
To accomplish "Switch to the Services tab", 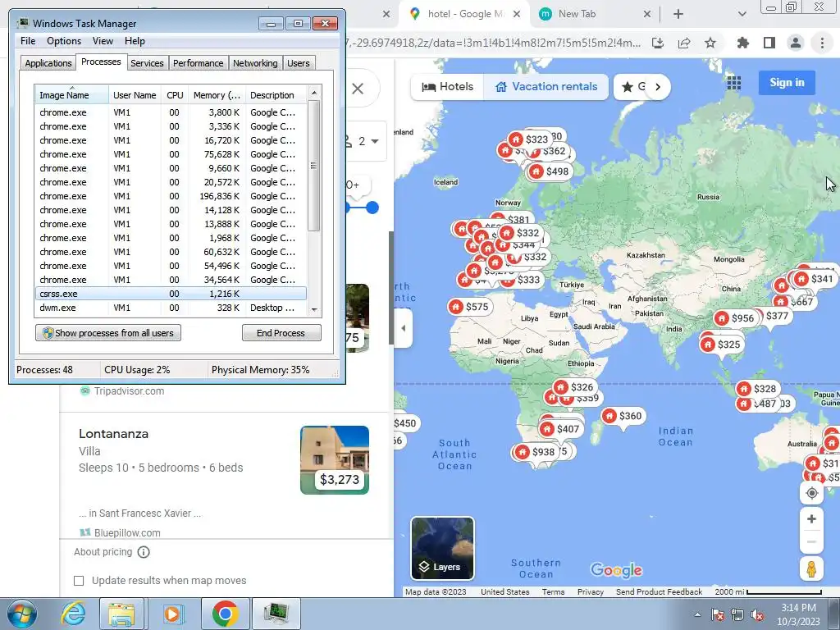I will 147,63.
